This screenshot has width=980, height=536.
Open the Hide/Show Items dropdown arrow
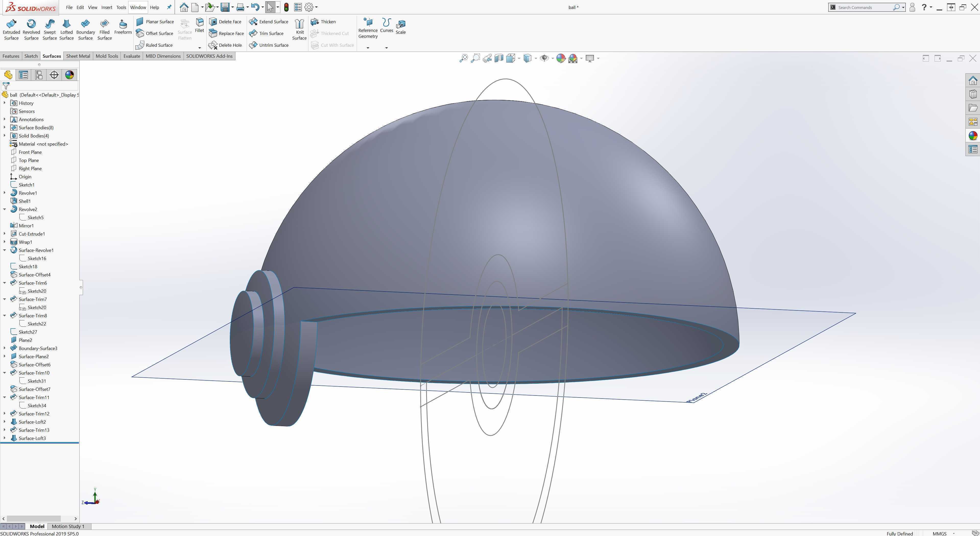point(553,58)
